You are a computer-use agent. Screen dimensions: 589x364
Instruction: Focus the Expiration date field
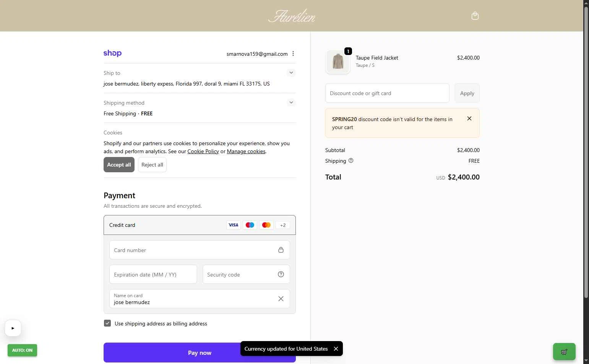(153, 274)
